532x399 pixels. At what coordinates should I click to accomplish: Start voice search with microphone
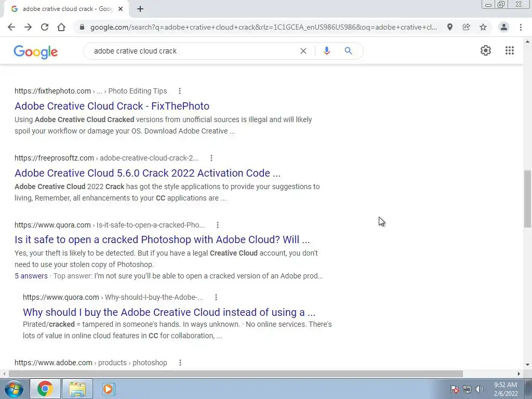click(x=327, y=51)
